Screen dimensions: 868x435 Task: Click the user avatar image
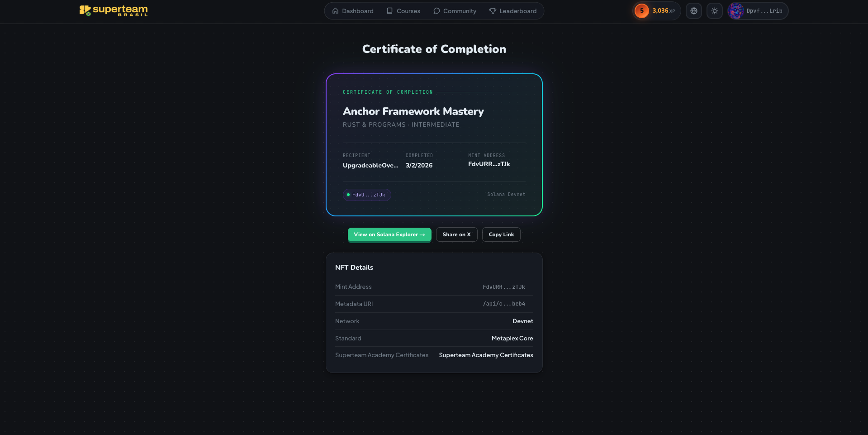tap(736, 11)
